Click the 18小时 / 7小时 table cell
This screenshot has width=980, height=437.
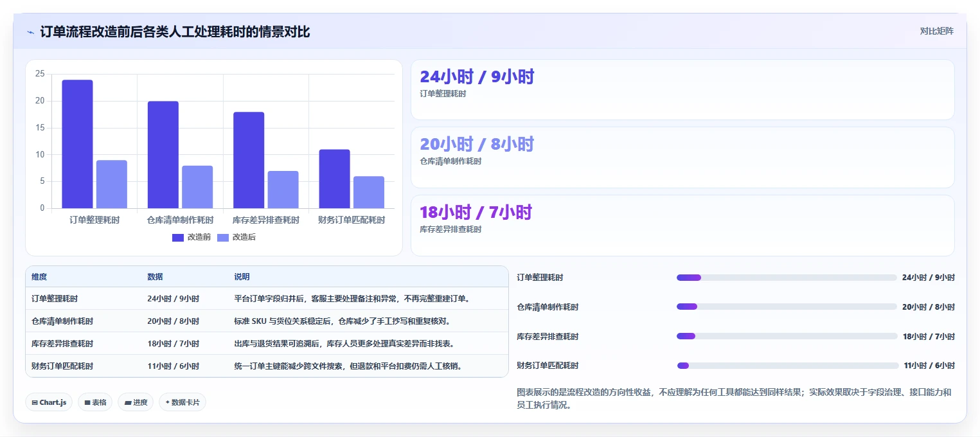(x=174, y=344)
